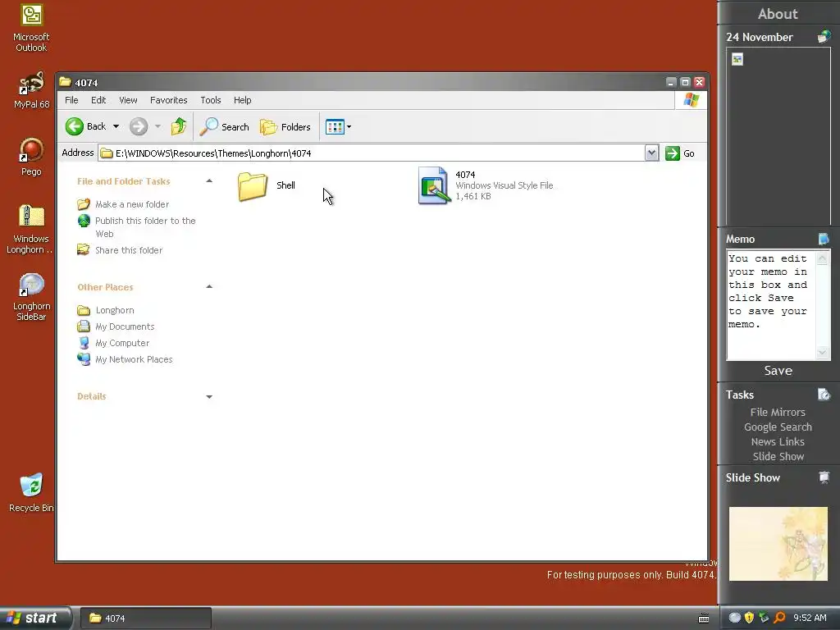The height and width of the screenshot is (630, 840).
Task: Click the Tasks panel clock icon
Action: 824,395
